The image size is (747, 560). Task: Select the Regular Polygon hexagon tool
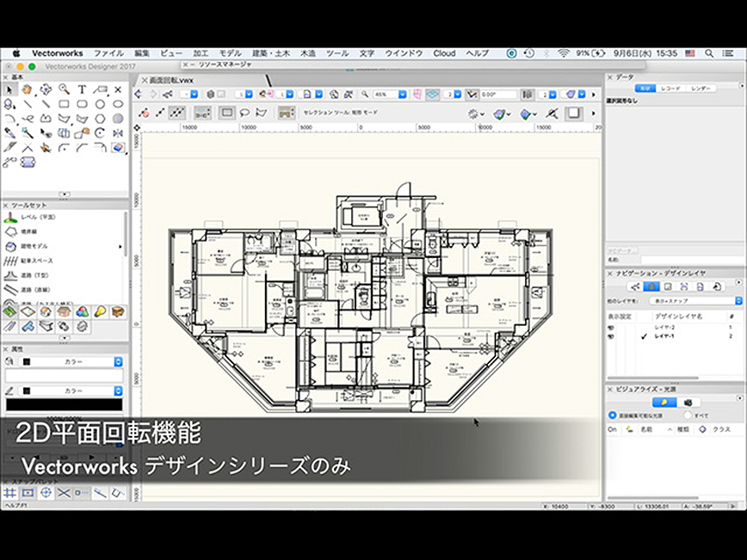tap(100, 119)
